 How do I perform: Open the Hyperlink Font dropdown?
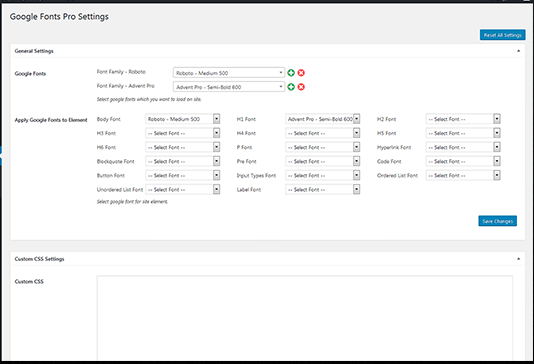463,147
